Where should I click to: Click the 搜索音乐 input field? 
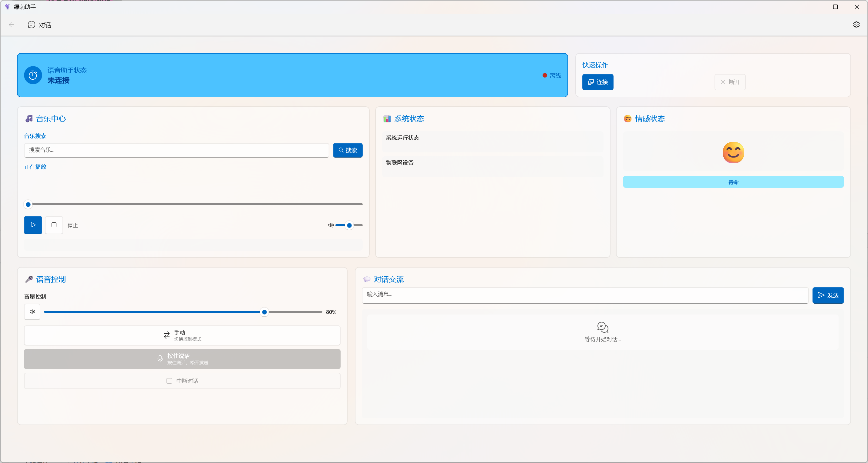point(177,150)
